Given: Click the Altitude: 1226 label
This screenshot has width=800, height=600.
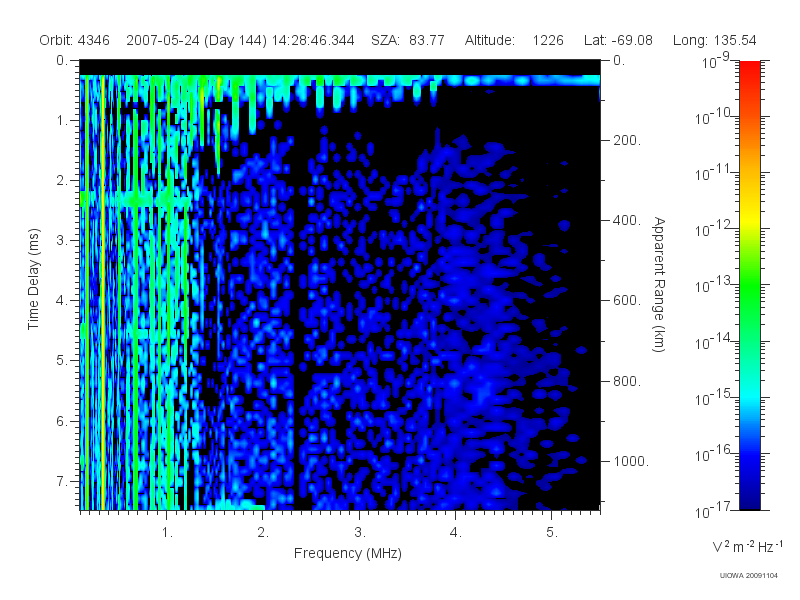Looking at the screenshot, I should pyautogui.click(x=514, y=40).
